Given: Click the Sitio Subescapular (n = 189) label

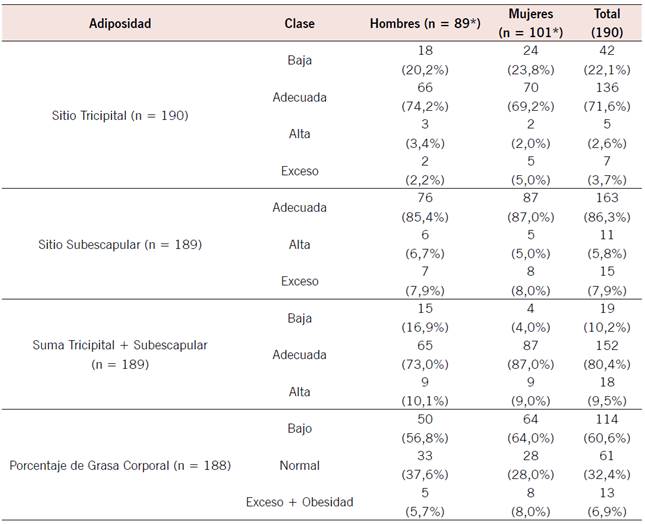Looking at the screenshot, I should [x=120, y=245].
